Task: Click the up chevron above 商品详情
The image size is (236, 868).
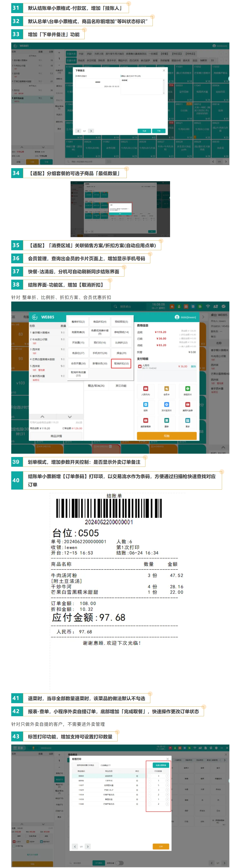Action: 42,417
